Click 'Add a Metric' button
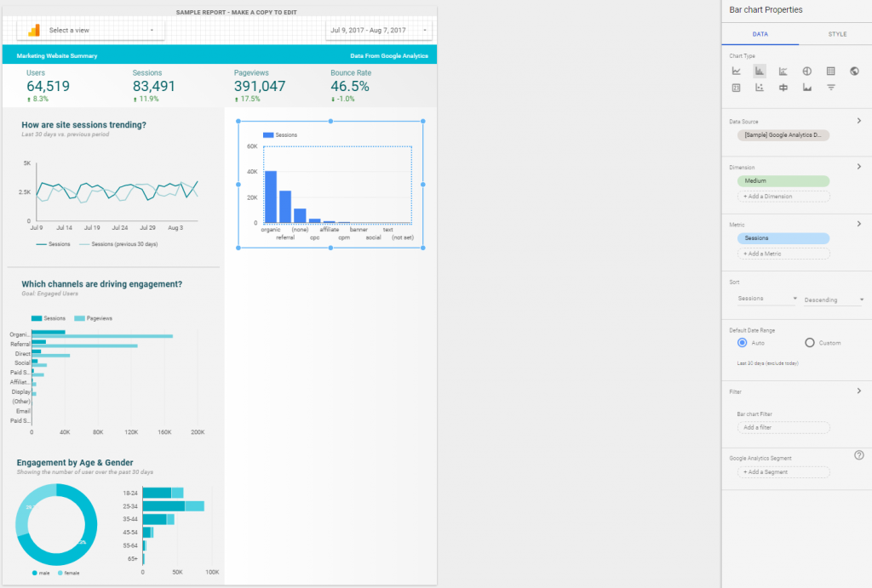This screenshot has height=588, width=872. (783, 254)
